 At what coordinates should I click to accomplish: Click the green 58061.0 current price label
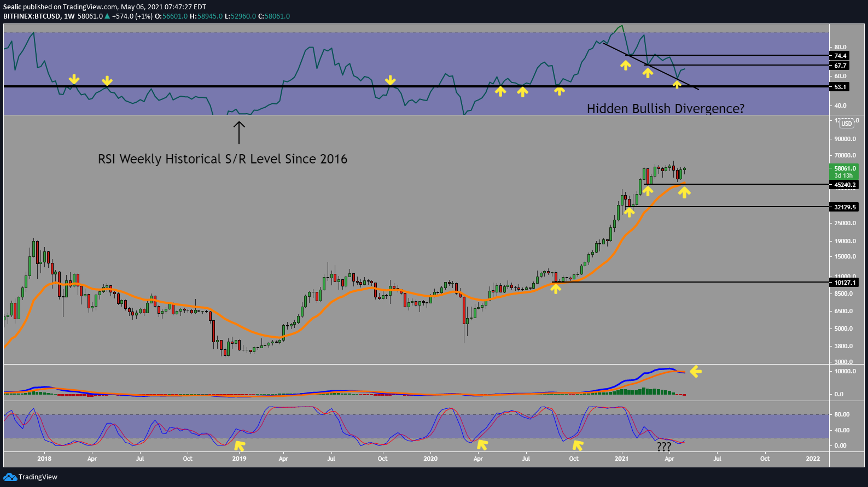coord(845,168)
